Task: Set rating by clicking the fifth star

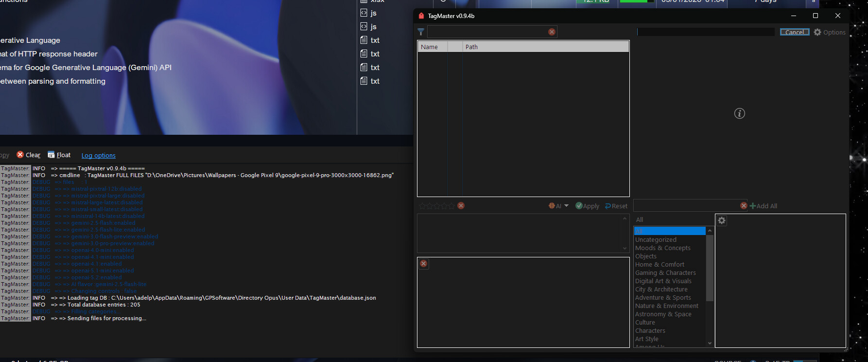Action: [x=451, y=206]
